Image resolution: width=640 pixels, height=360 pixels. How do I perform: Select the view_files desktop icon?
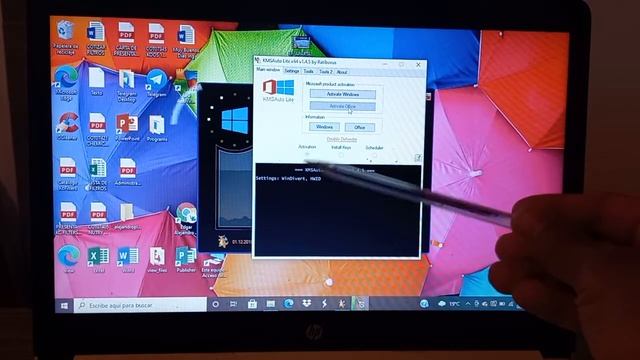pos(157,260)
